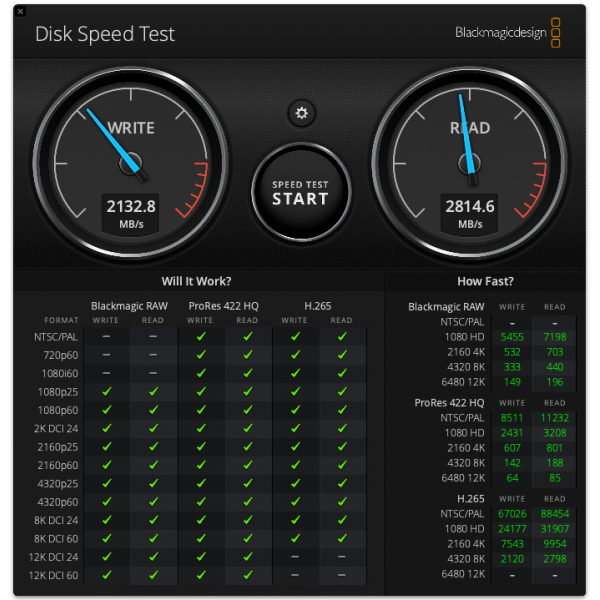Click ProRes 422 HQ heading in How Fast panel
The width and height of the screenshot is (600, 600).
coord(449,403)
